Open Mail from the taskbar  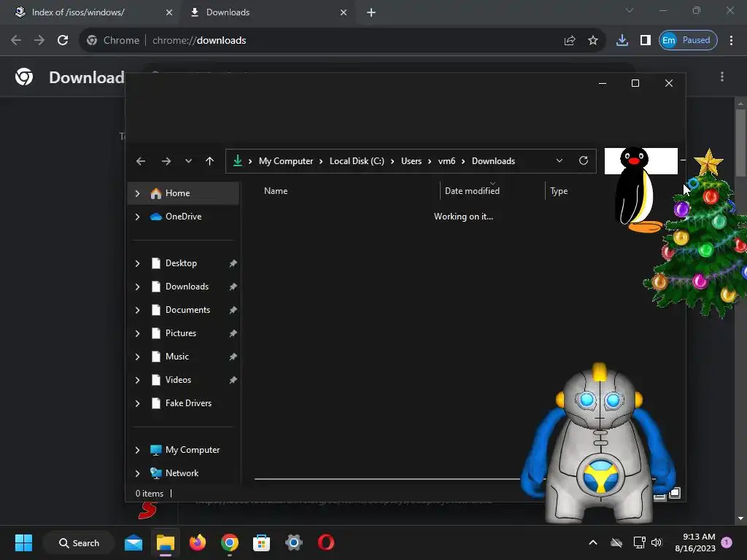[x=133, y=542]
